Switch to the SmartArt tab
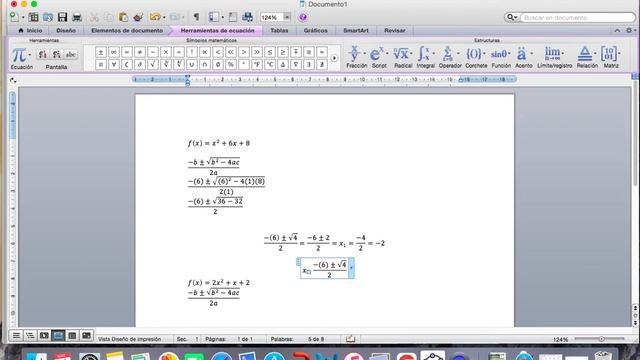The height and width of the screenshot is (360, 640). tap(356, 31)
